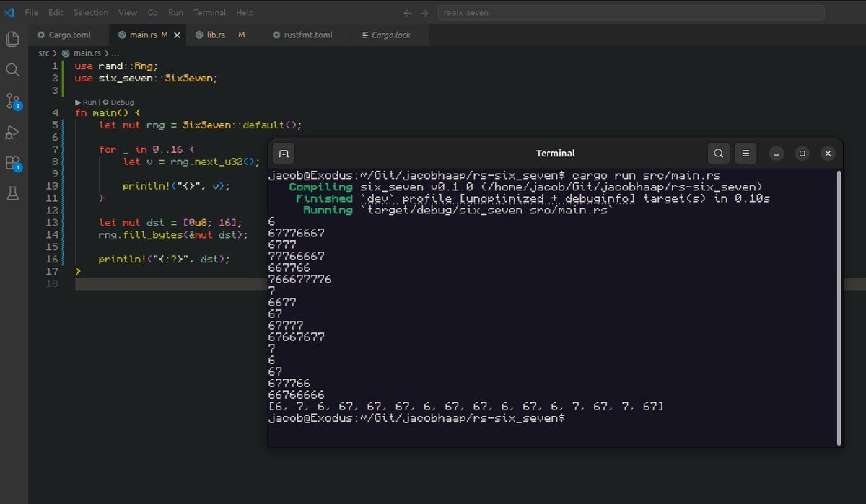Click the VS Code logo icon
Viewport: 866px width, 504px height.
pos(9,12)
